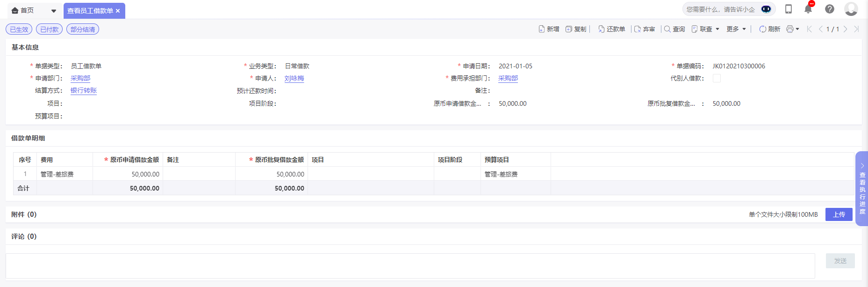Screen dimensions: 868x287
Task: Close the 查看员工借款单 tab
Action: 118,11
